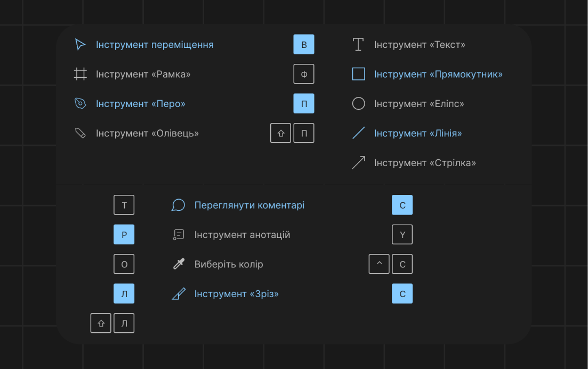
Task: Select the Text tool icon
Action: [358, 45]
